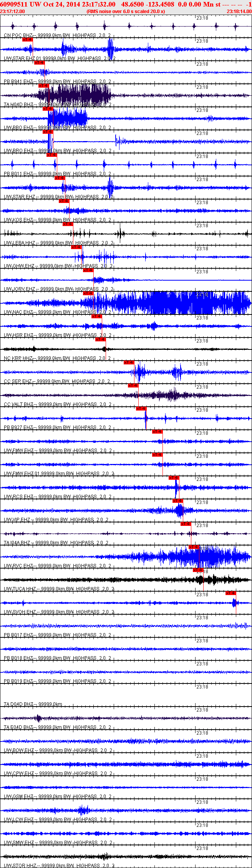
Task: Select the UW SVOH EHZ station label
Action: coord(59,612)
